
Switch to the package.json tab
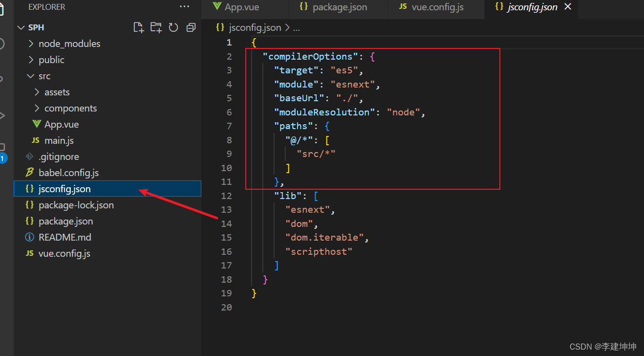pos(339,7)
